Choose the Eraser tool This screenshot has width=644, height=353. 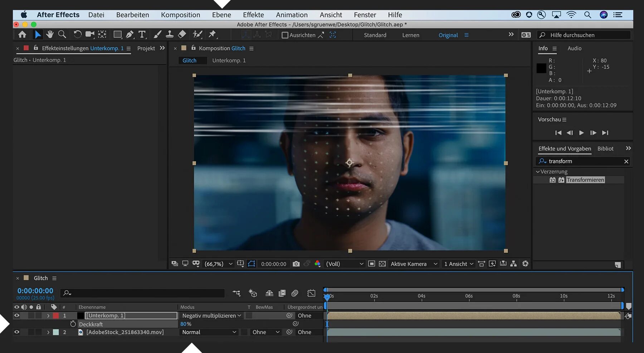pos(182,34)
